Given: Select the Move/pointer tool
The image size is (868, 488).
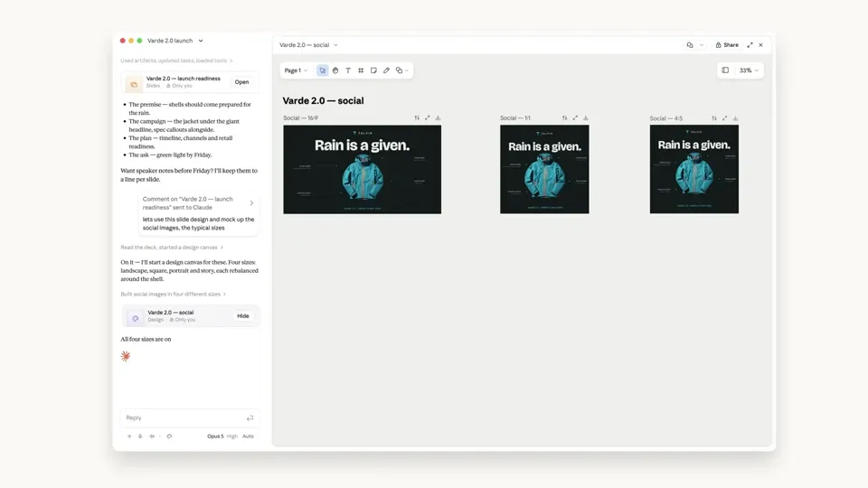Looking at the screenshot, I should 322,70.
